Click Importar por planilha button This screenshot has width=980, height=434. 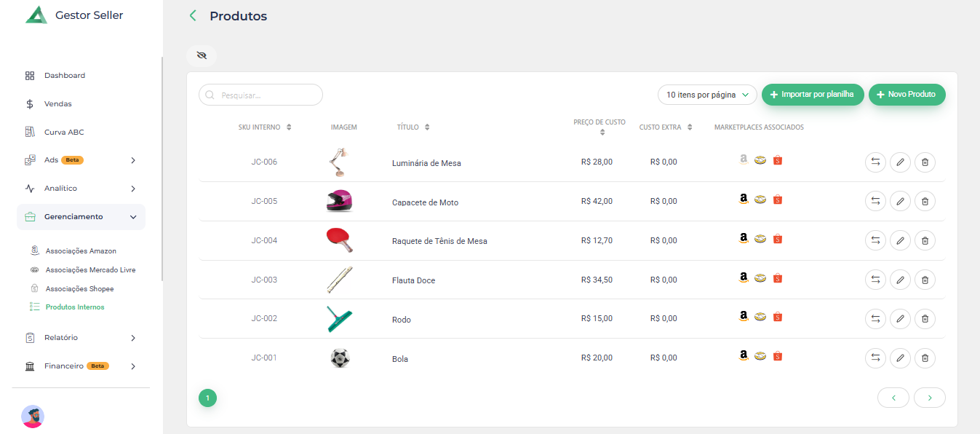coord(813,95)
